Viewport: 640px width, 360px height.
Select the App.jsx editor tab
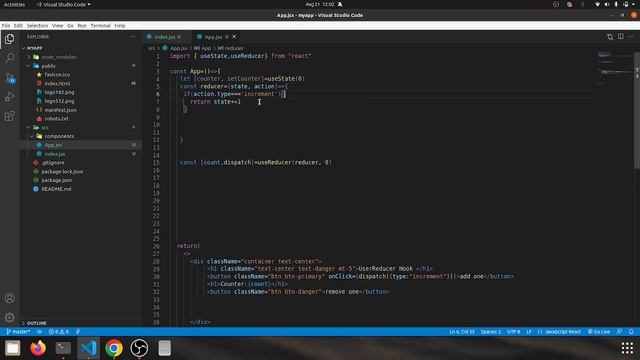(x=213, y=37)
